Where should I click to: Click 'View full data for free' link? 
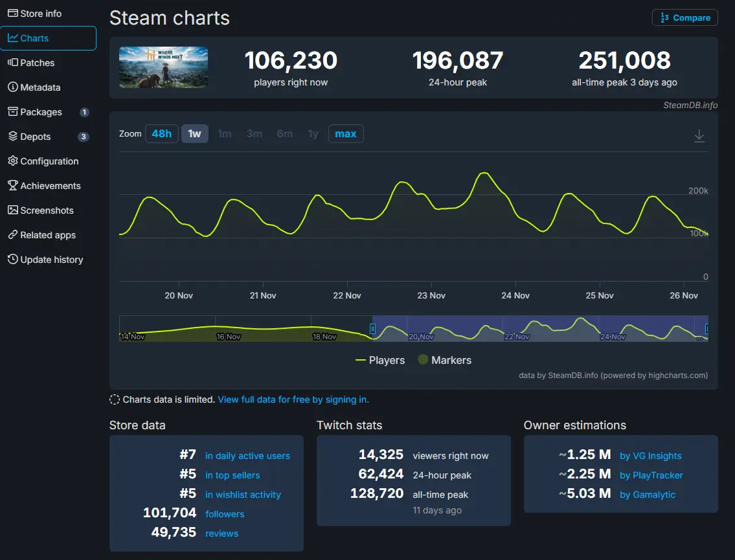(x=293, y=399)
